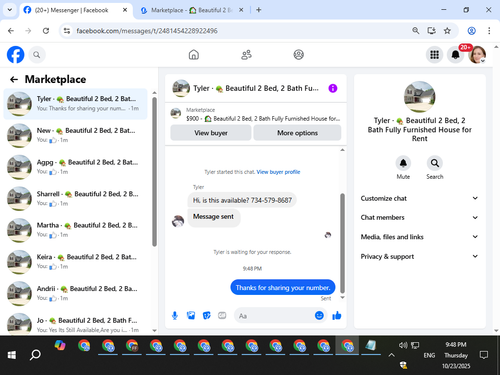Viewport: 500px width, 375px height.
Task: Open Sharrell conversation in chat list
Action: 75,199
